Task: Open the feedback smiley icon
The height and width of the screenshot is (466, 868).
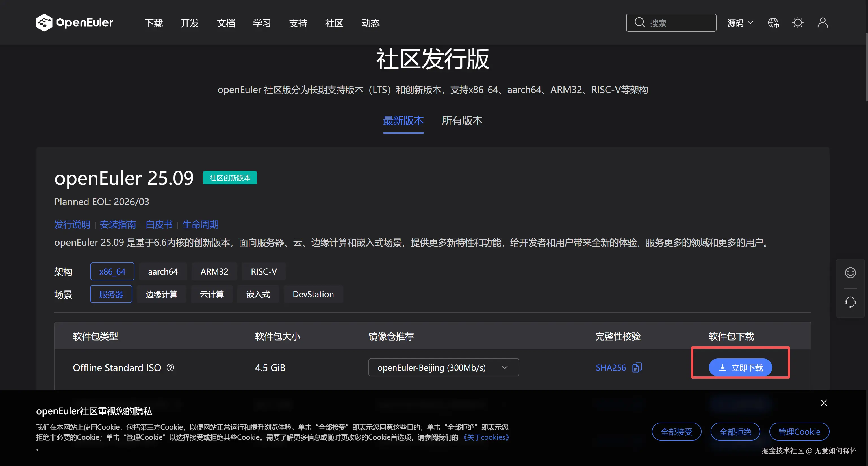Action: [850, 273]
